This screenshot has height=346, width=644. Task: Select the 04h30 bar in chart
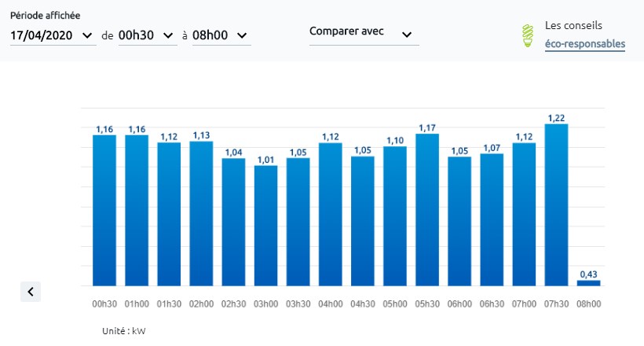[x=363, y=221]
